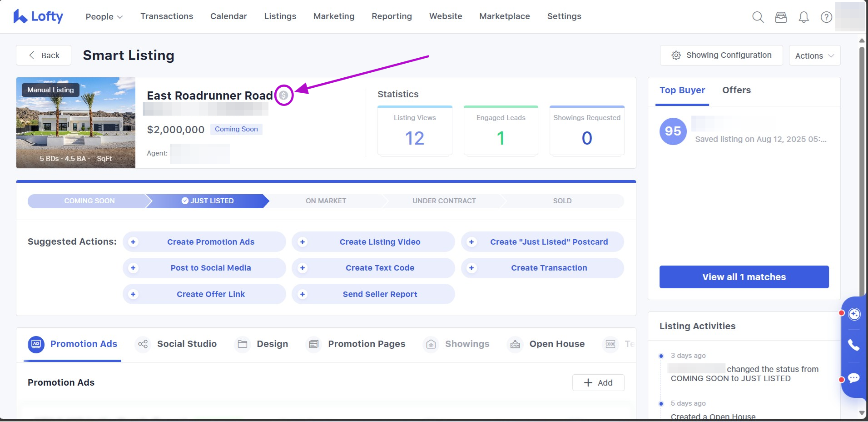This screenshot has height=422, width=868.
Task: Click the listing property photo thumbnail
Action: (76, 123)
